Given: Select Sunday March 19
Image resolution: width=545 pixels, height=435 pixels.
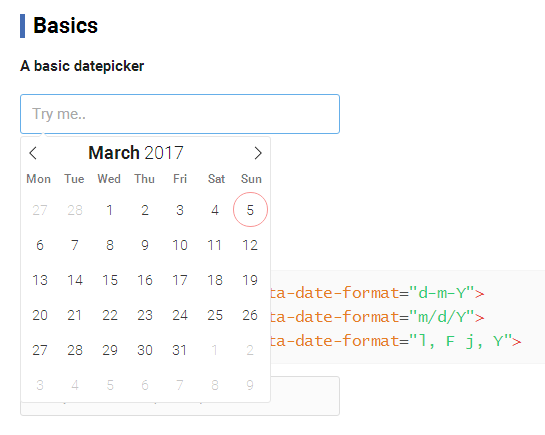Looking at the screenshot, I should (x=250, y=280).
